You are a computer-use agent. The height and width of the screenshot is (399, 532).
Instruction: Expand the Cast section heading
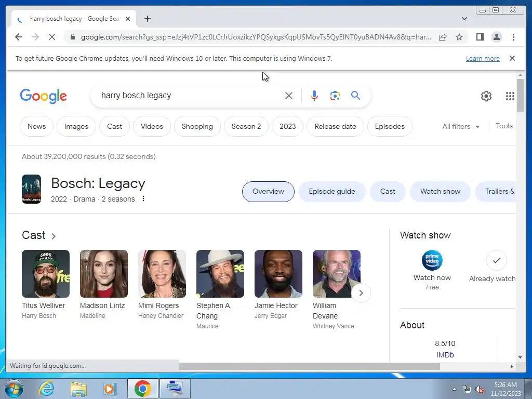click(x=38, y=235)
